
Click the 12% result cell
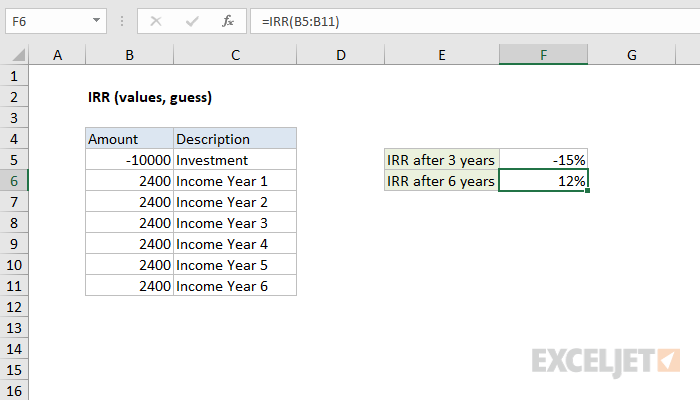pos(543,181)
